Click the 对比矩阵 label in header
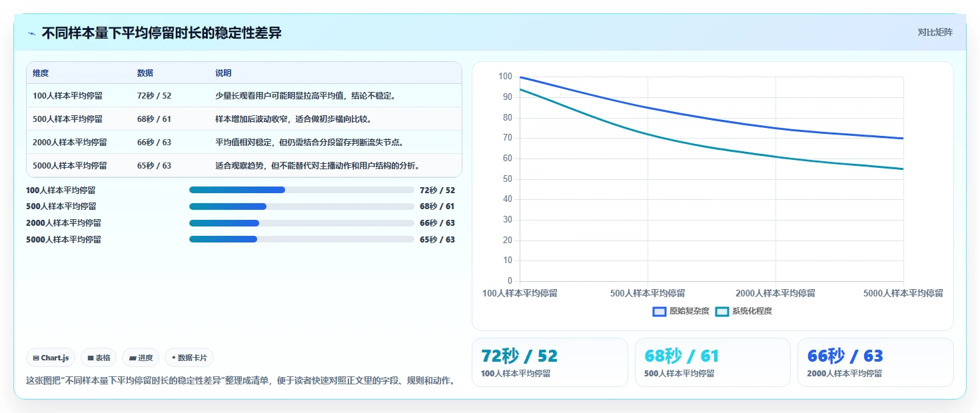Viewport: 980px width, 413px height. [935, 32]
